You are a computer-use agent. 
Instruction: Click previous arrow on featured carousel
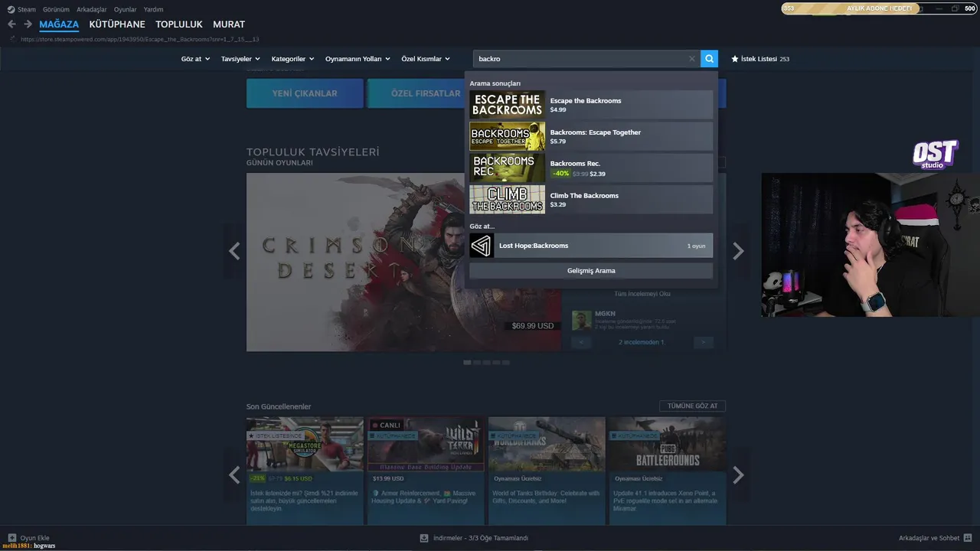(234, 250)
